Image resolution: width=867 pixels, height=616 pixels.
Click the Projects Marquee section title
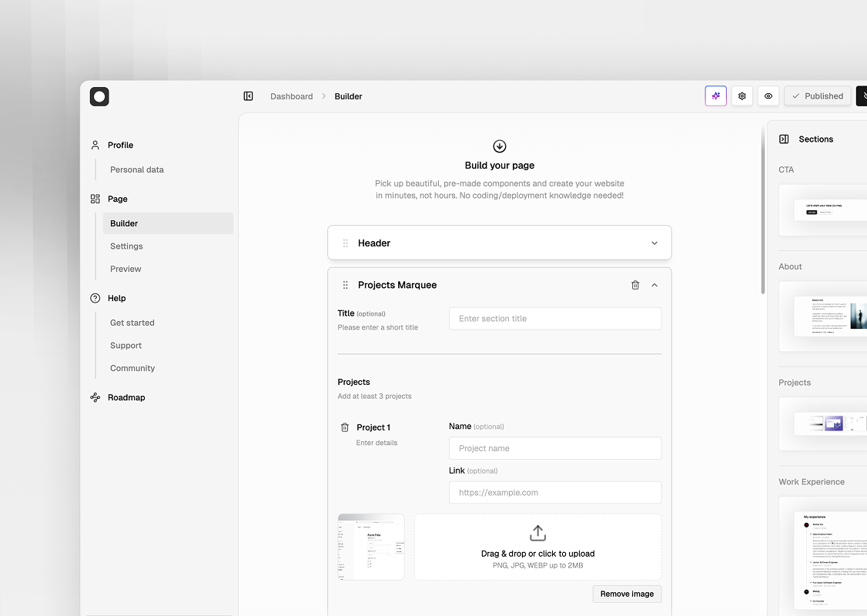pyautogui.click(x=397, y=286)
